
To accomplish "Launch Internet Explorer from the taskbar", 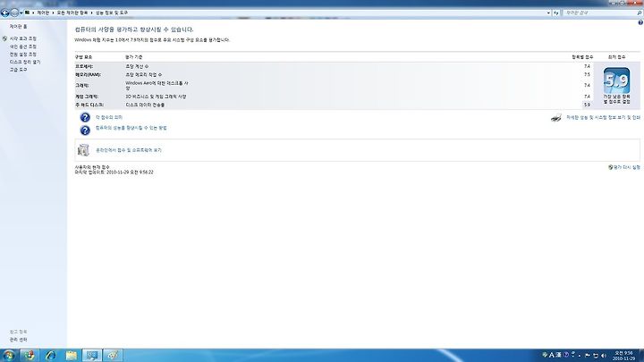I will (x=50, y=356).
